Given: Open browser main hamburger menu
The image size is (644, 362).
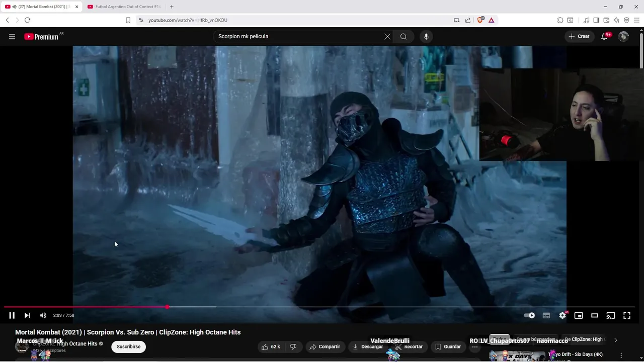Looking at the screenshot, I should (x=637, y=20).
